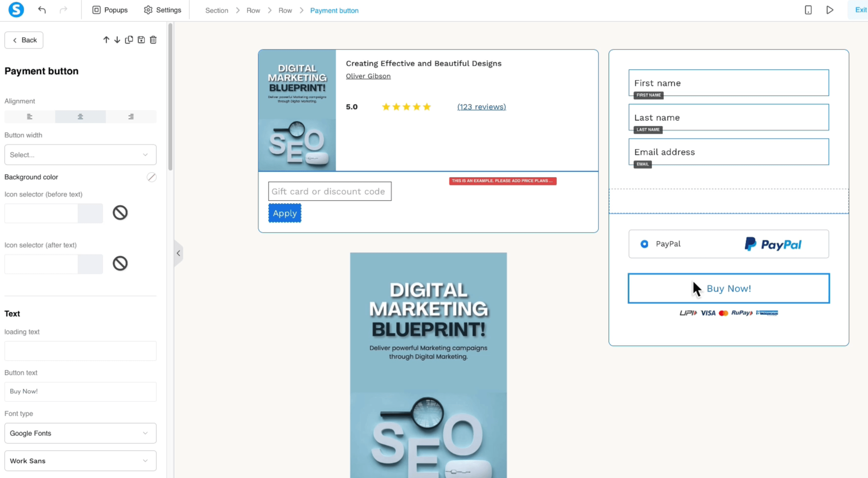Image resolution: width=868 pixels, height=478 pixels.
Task: Duplicate the payment button element
Action: [x=129, y=40]
